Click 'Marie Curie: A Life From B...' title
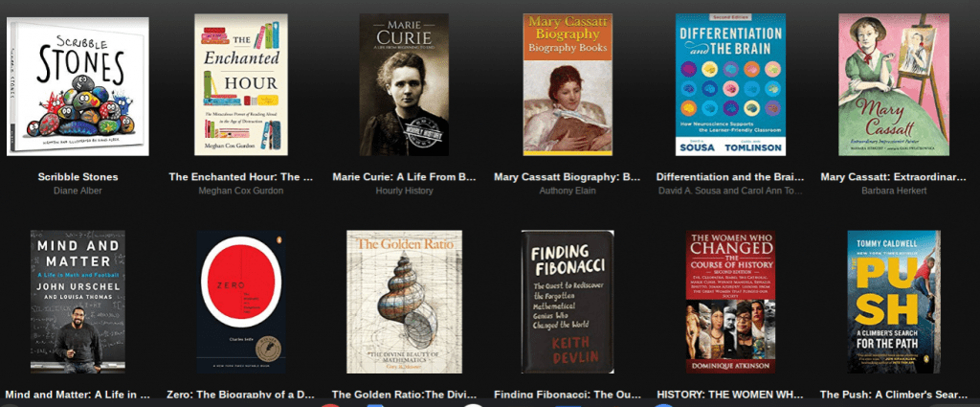 [405, 177]
